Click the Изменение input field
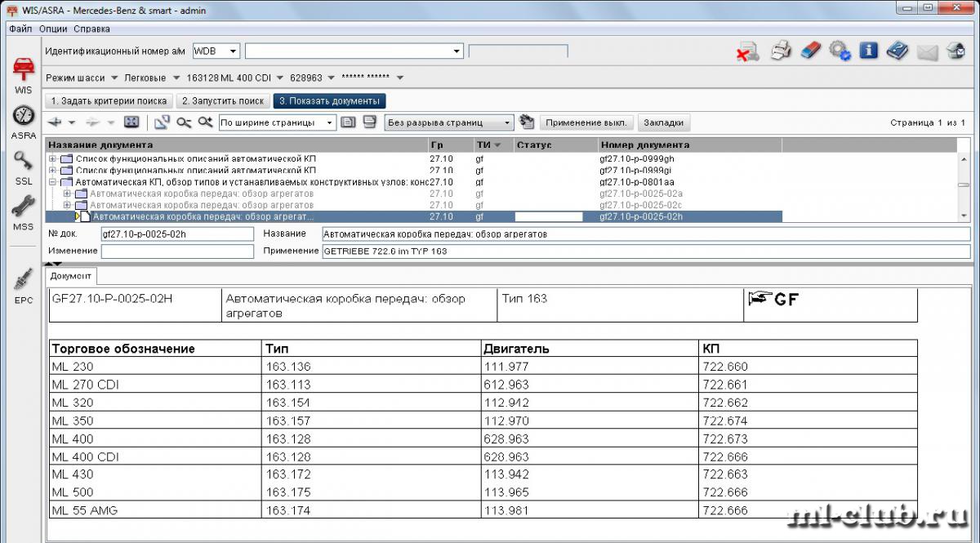This screenshot has height=543, width=980. (177, 251)
